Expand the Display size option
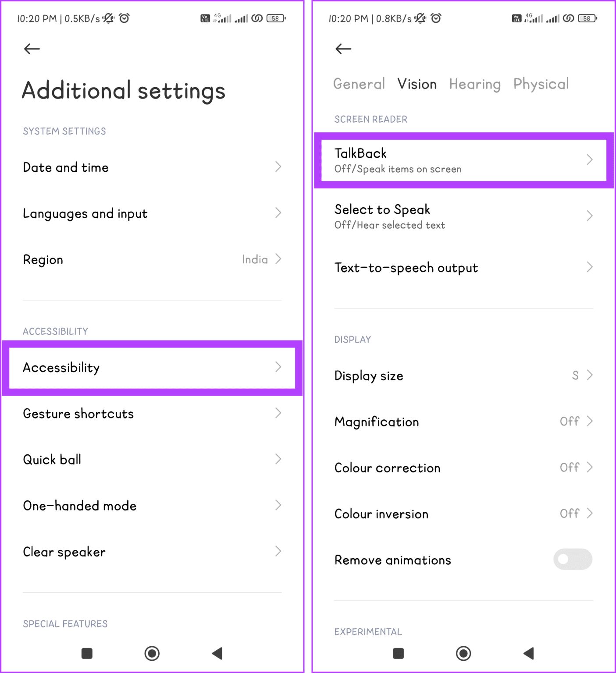 463,375
